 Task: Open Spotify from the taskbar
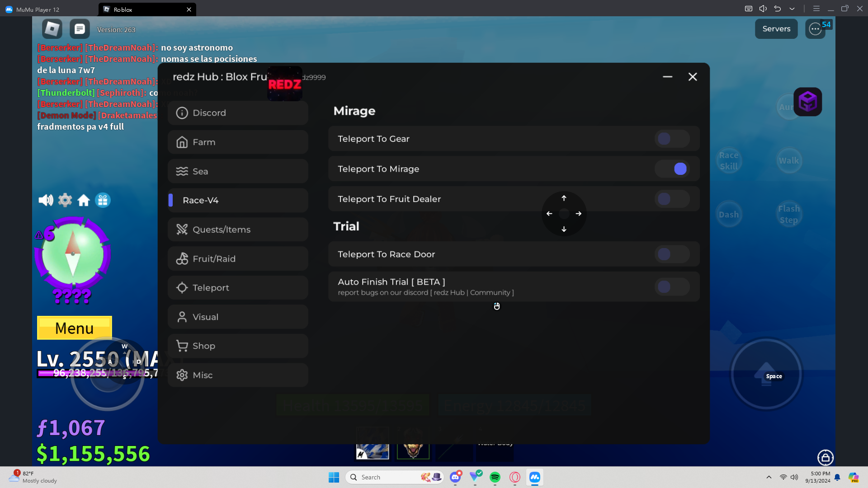tap(495, 477)
